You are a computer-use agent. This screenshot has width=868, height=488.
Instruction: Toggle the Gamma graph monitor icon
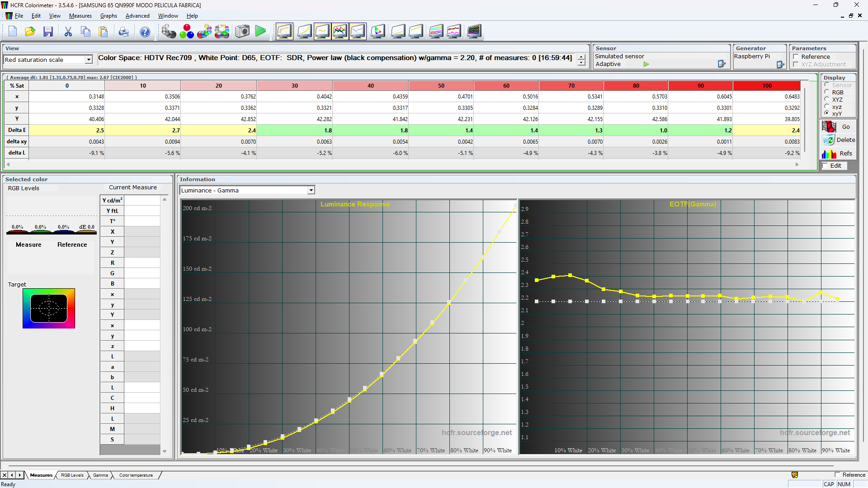(322, 32)
